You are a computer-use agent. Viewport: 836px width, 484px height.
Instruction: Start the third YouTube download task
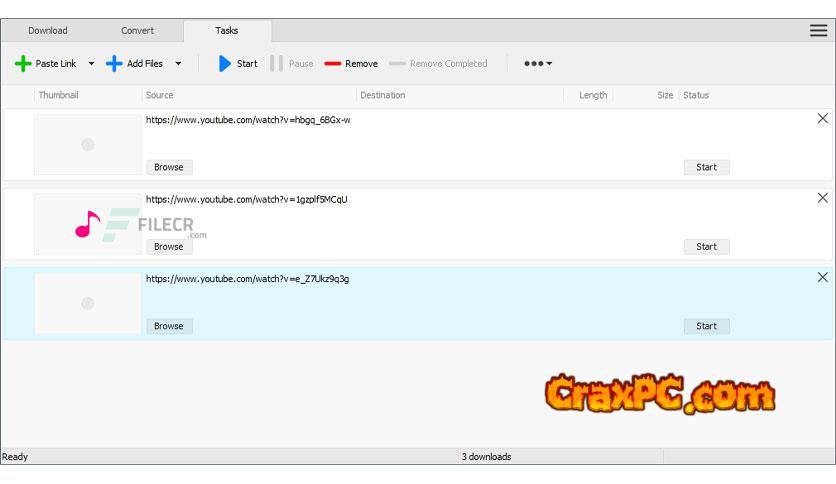[706, 326]
